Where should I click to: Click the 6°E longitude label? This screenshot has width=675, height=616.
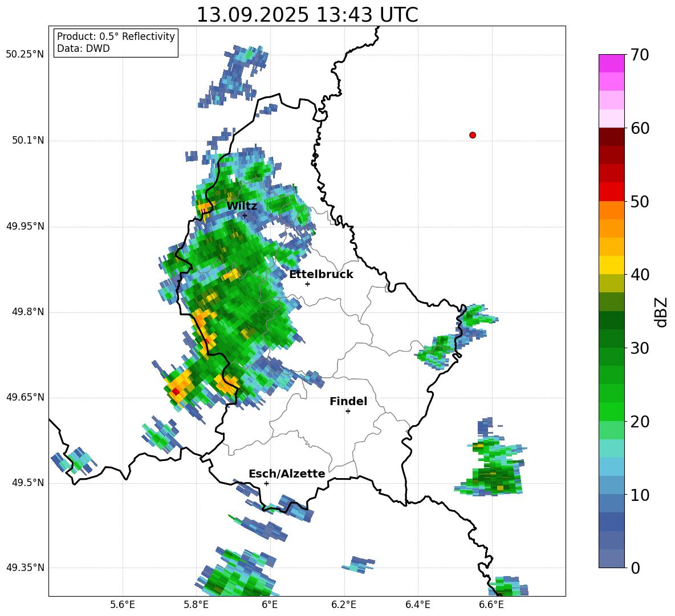[270, 605]
